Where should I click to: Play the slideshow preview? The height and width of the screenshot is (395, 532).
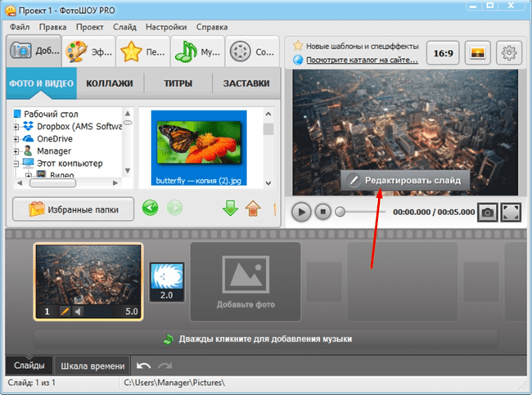pos(301,213)
